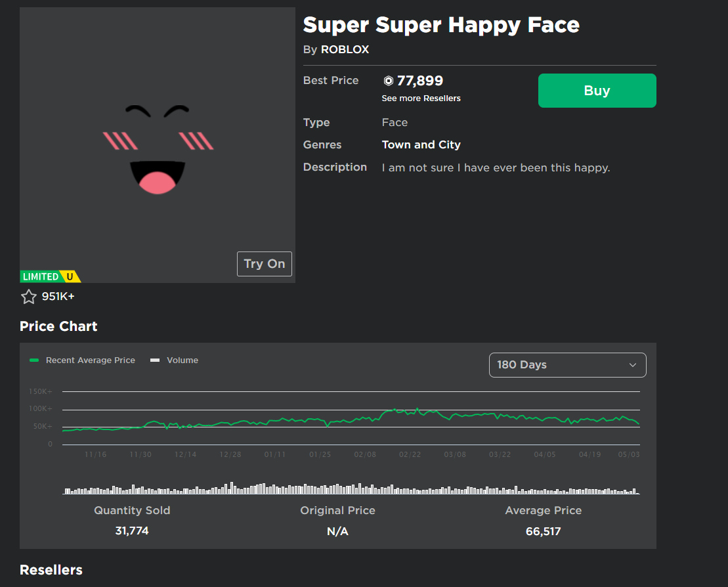This screenshot has width=728, height=587.
Task: Click the 11/16 date on chart axis
Action: pos(96,454)
